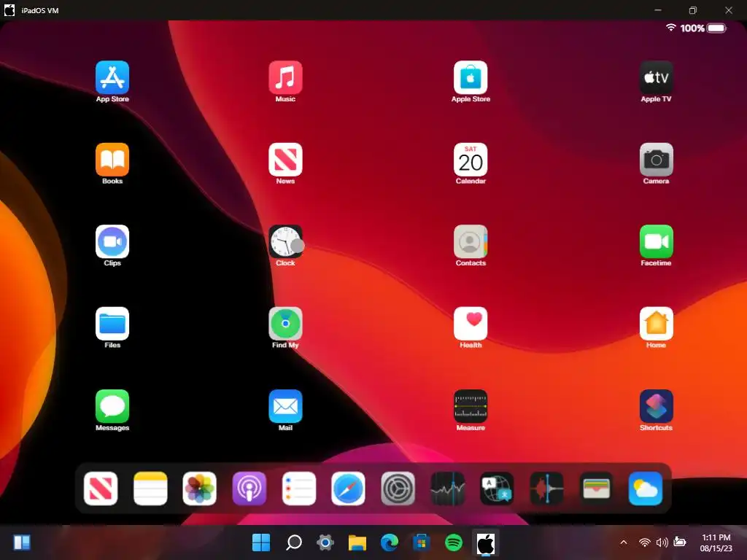Viewport: 747px width, 560px height.
Task: Open Reminders from the dock
Action: 298,489
